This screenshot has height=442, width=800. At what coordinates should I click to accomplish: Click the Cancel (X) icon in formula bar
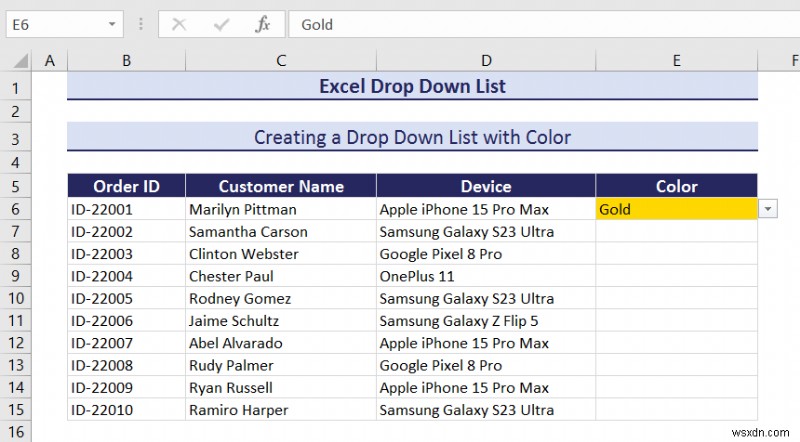tap(179, 24)
